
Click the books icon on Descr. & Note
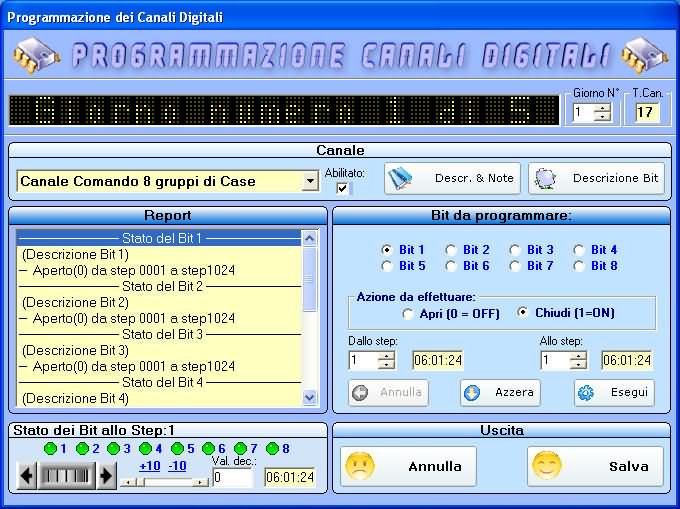(400, 179)
